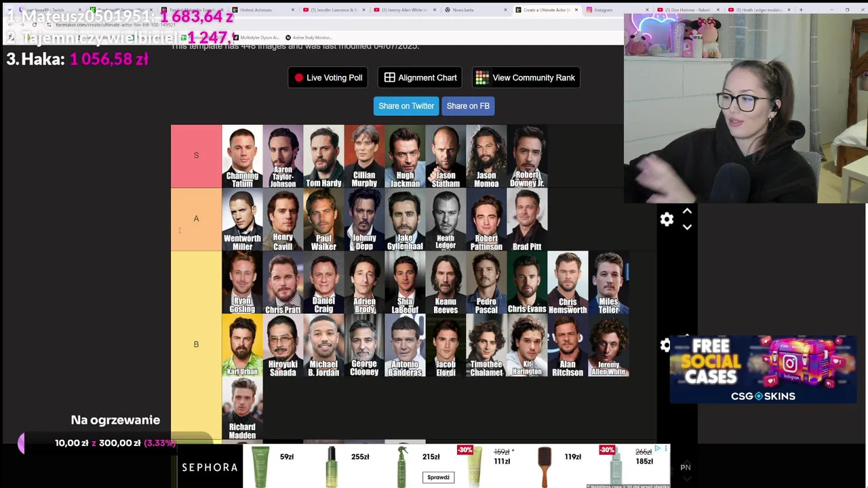Screen dimensions: 868x488
Task: Select Michael B. Jordan image
Action: 323,346
